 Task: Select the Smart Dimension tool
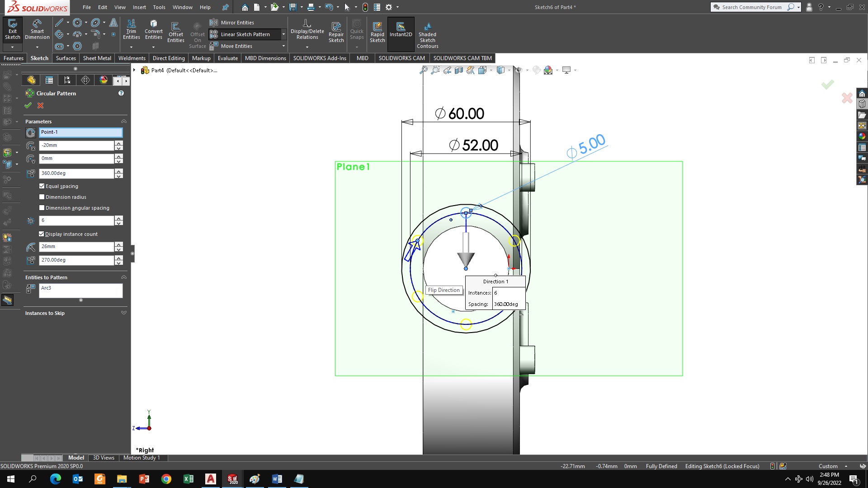tap(37, 29)
